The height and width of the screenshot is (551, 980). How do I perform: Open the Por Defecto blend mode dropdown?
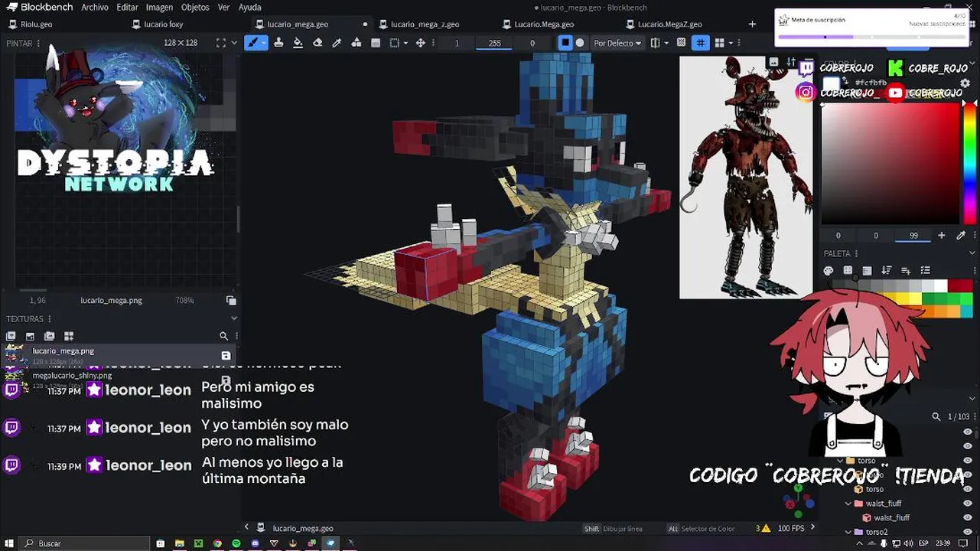point(617,43)
